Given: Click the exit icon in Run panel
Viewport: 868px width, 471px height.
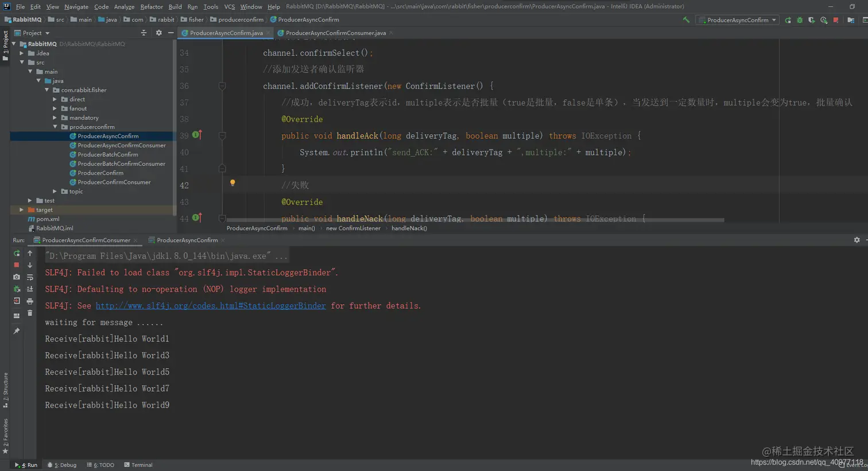Looking at the screenshot, I should [x=17, y=301].
